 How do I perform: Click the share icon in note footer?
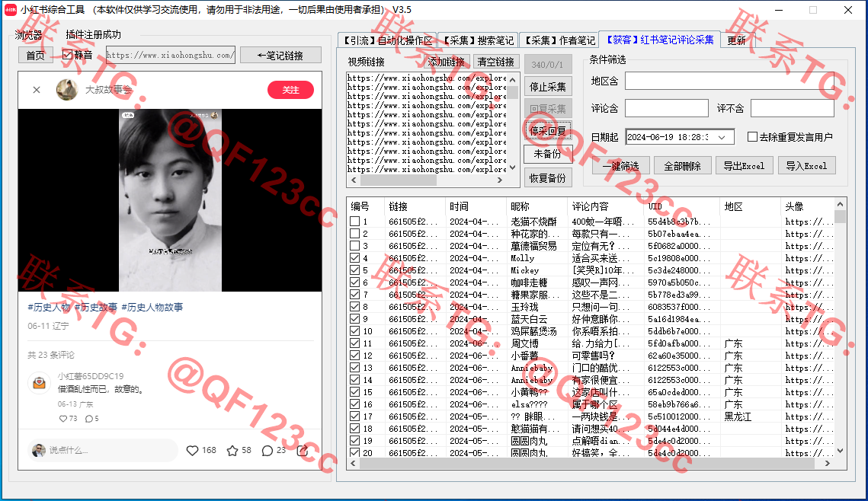coord(303,451)
